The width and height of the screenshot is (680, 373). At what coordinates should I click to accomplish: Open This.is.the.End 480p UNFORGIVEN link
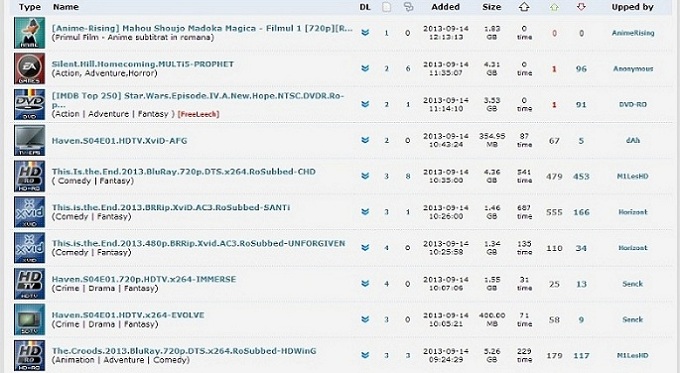coord(199,243)
